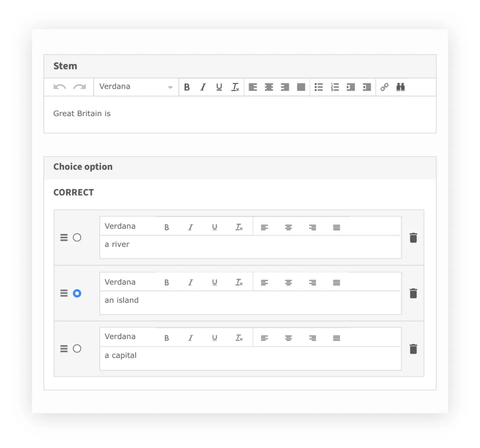Center align text in 'a capital' option
This screenshot has width=480, height=448.
coord(288,338)
